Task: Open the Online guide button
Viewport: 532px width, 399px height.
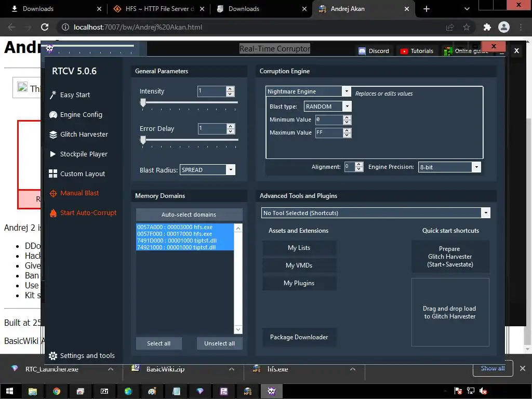Action: tap(467, 51)
